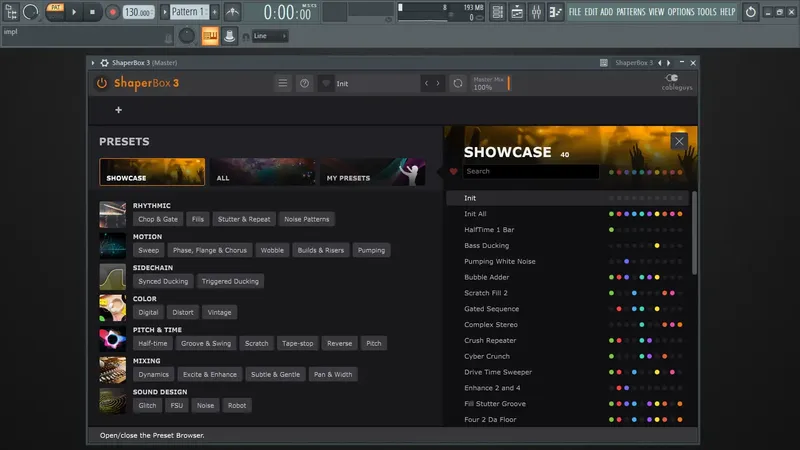Toggle PAT/Song mode switch

pyautogui.click(x=55, y=12)
